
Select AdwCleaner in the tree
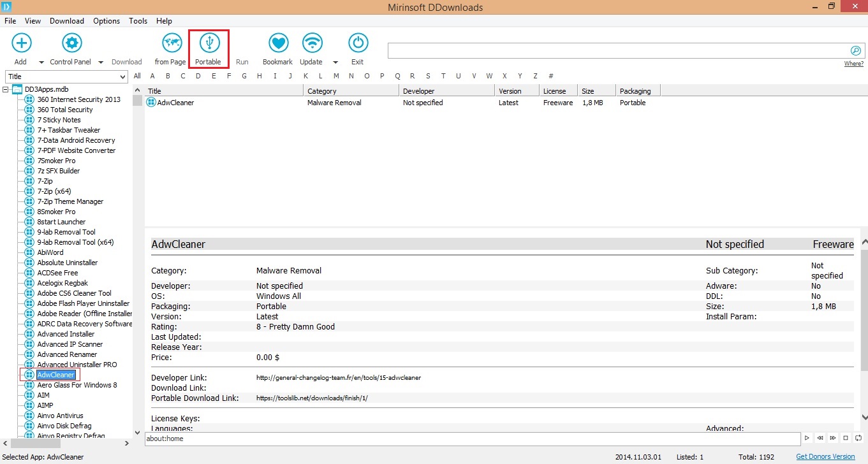(56, 375)
